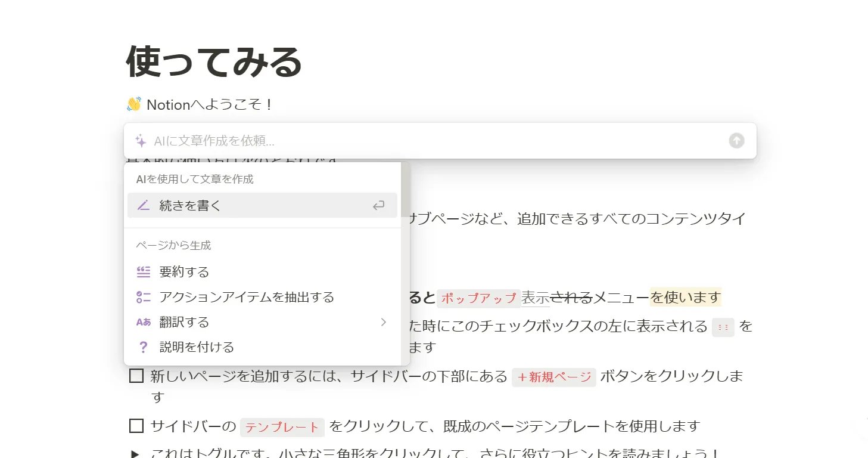This screenshot has height=458, width=868.
Task: Click the pencil icon beside 続きを書く
Action: click(x=143, y=205)
